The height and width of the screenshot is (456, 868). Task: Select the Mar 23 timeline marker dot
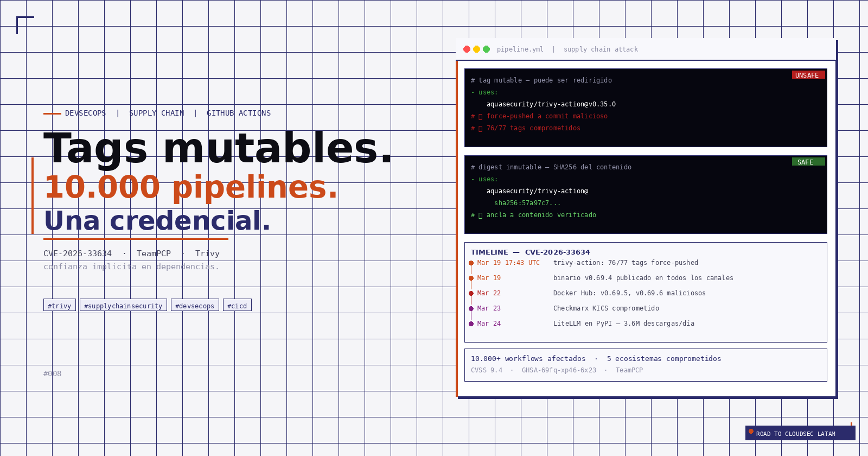point(471,309)
